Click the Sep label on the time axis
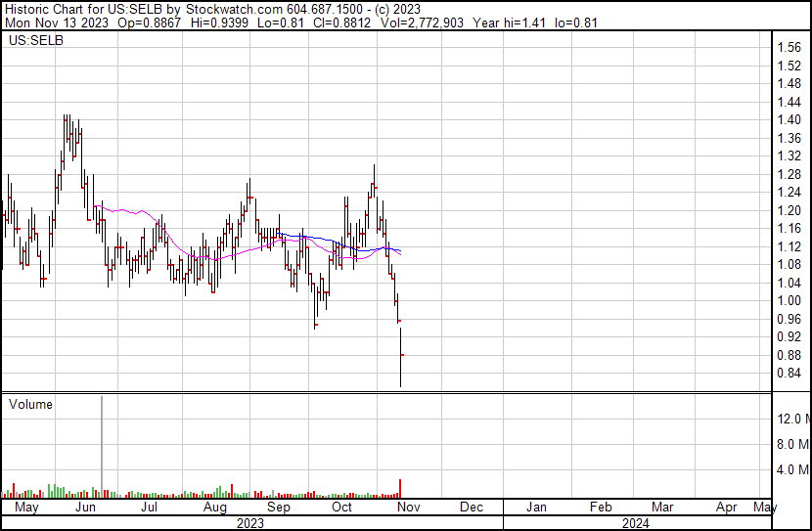This screenshot has height=531, width=812. pos(279,508)
